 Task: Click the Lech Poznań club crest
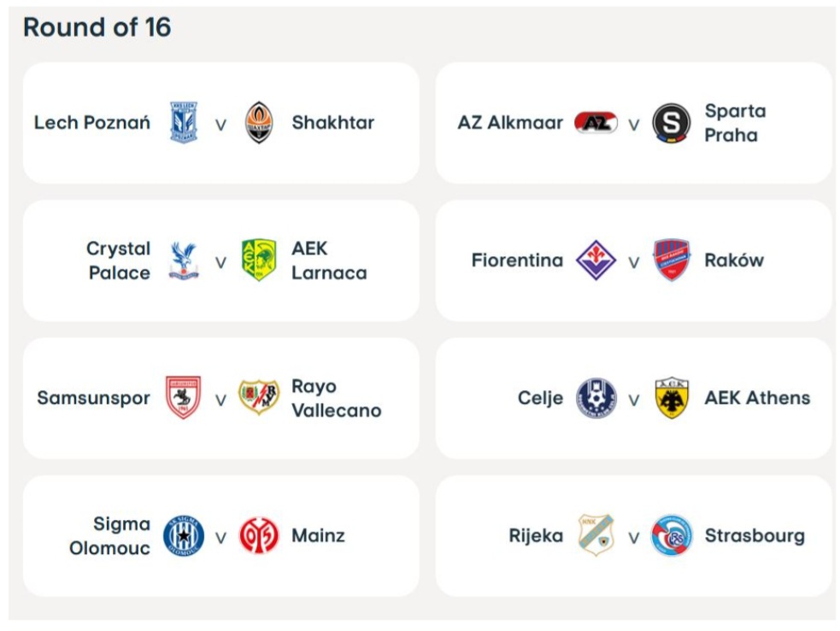184,123
